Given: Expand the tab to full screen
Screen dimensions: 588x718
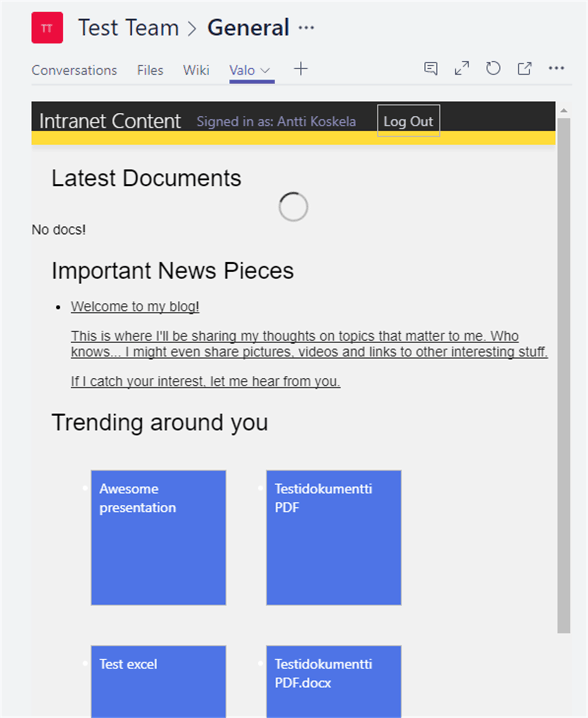Looking at the screenshot, I should [462, 69].
